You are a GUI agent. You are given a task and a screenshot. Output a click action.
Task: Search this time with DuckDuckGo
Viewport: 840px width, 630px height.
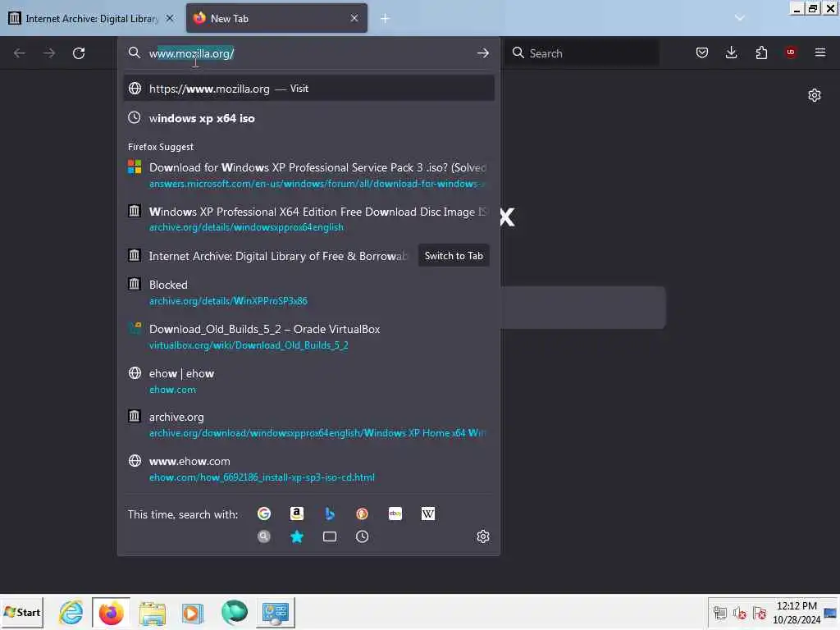(362, 514)
